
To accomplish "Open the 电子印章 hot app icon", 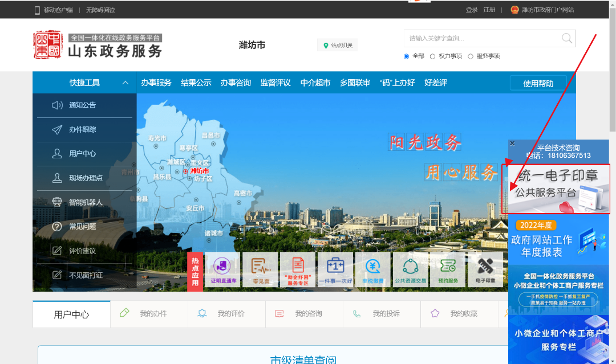I will click(485, 269).
